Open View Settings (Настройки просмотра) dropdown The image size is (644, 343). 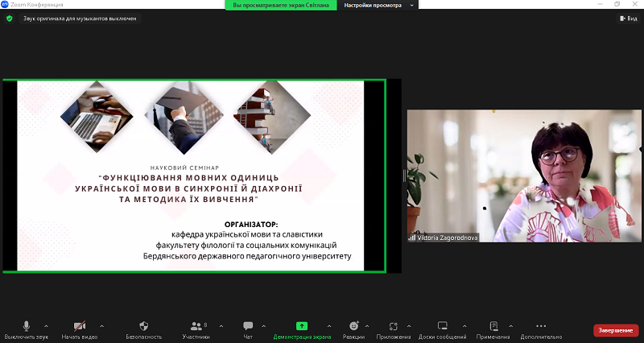(378, 5)
